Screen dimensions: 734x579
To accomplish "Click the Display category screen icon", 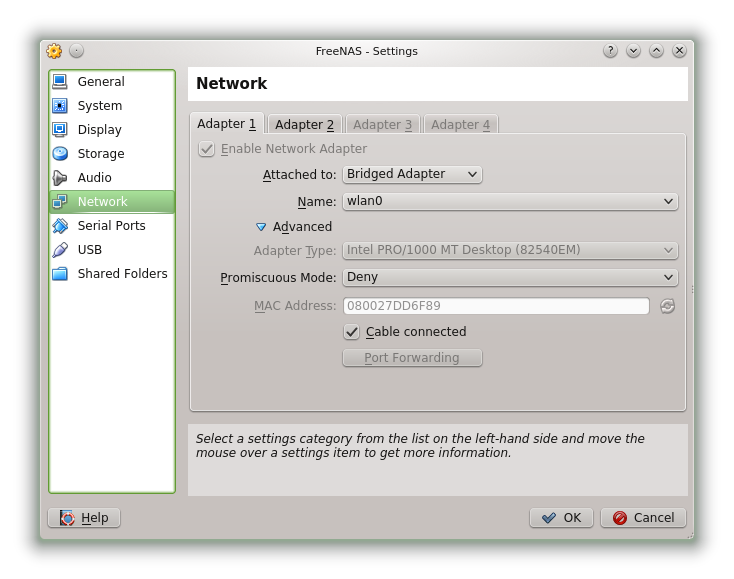I will (59, 129).
